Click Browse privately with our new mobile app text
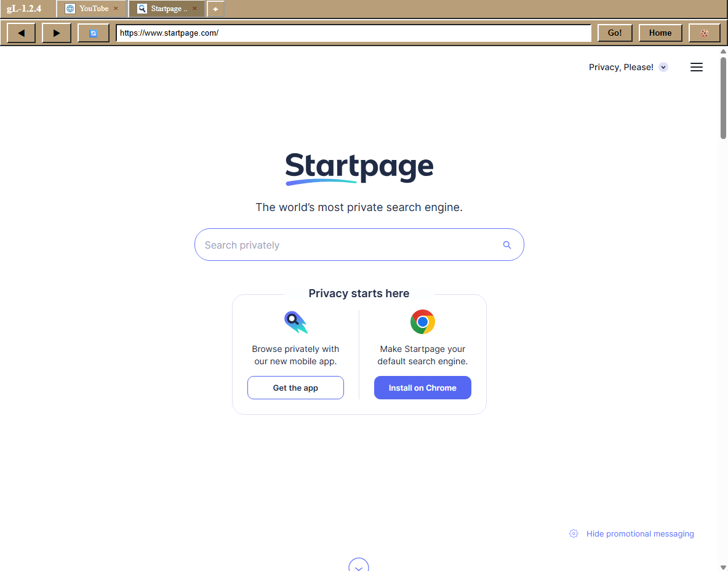Screen dimensions: 728x571 (x=296, y=355)
